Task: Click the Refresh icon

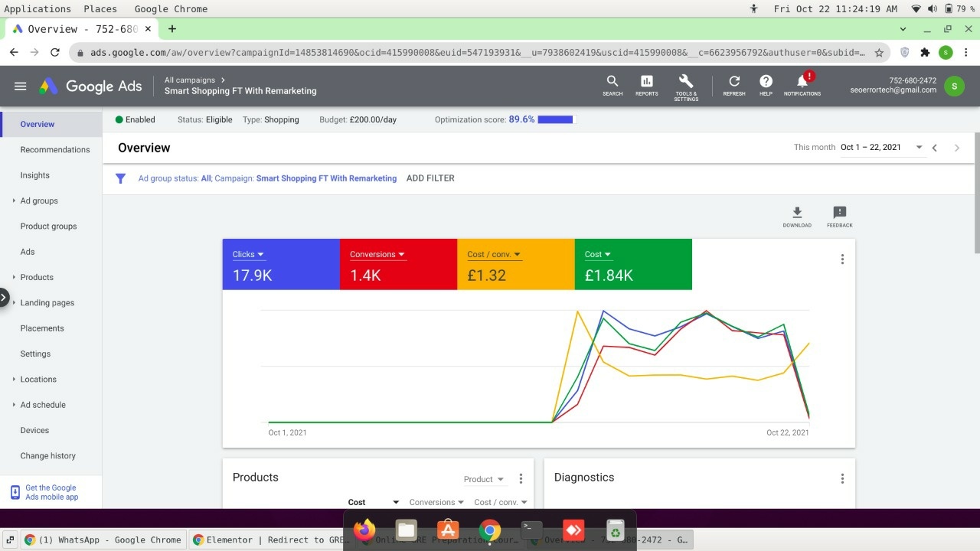Action: [734, 85]
